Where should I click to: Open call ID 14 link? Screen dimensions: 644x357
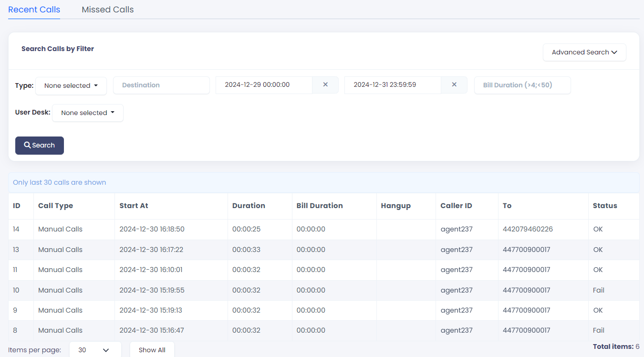click(x=16, y=229)
